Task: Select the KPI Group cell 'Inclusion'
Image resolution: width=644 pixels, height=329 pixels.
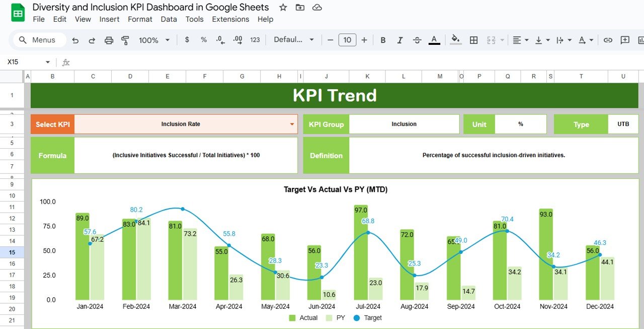Action: 404,124
